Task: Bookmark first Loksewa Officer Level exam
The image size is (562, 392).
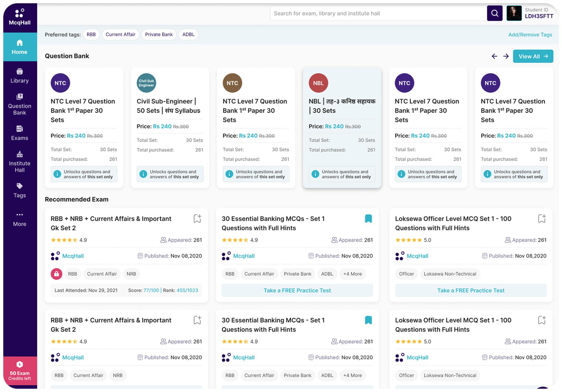Action: pos(542,219)
